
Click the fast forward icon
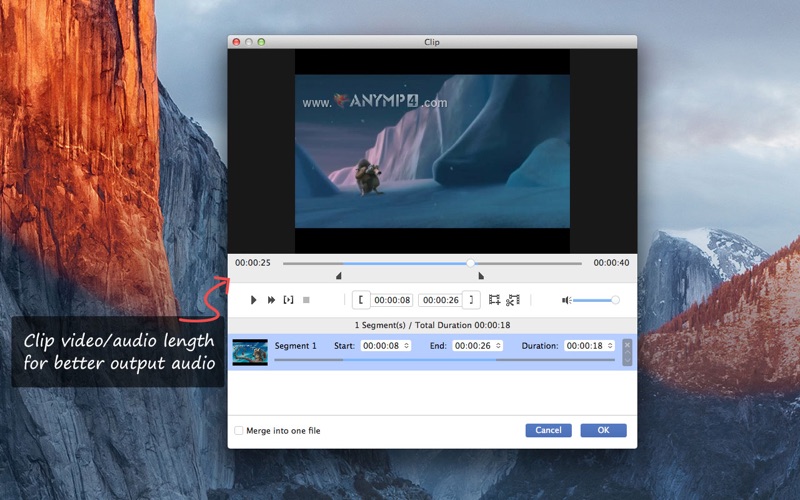271,300
